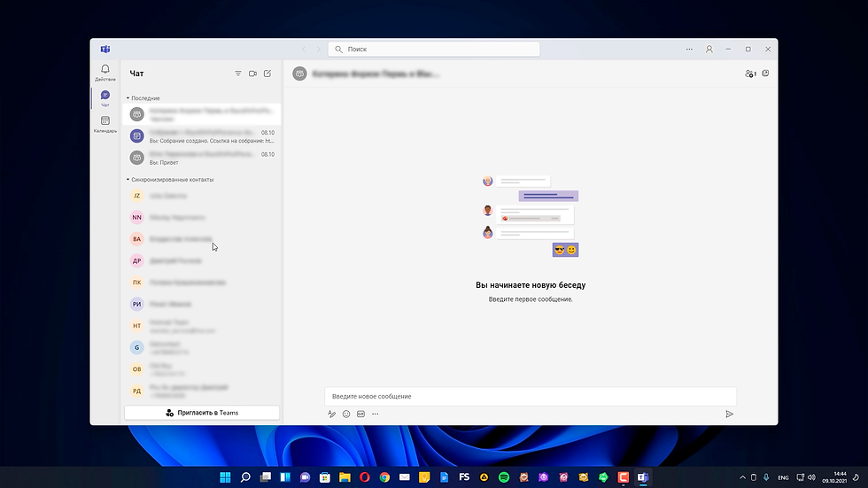Click the Чат panel heading
This screenshot has height=488, width=868.
click(136, 74)
